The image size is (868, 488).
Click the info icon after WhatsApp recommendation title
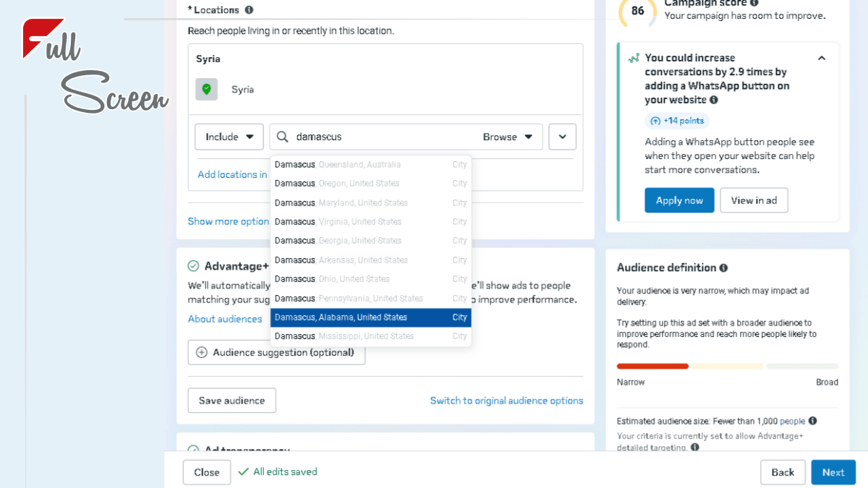point(714,100)
